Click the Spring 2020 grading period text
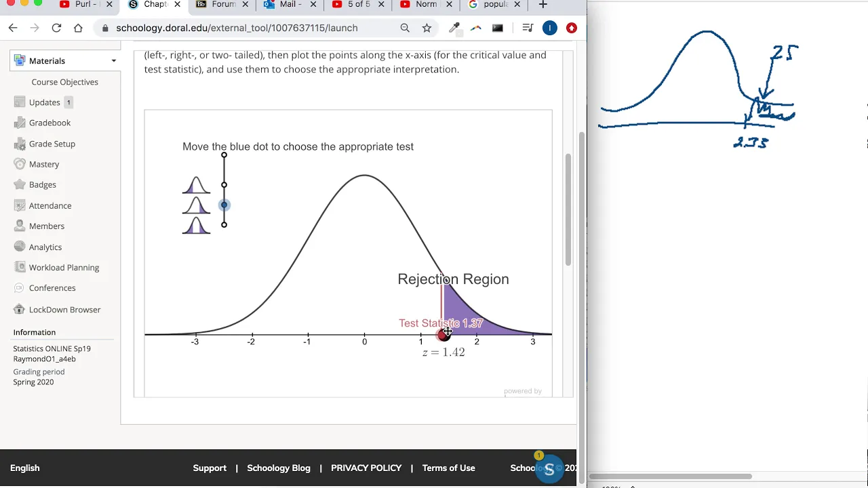This screenshot has height=488, width=868. pyautogui.click(x=33, y=382)
